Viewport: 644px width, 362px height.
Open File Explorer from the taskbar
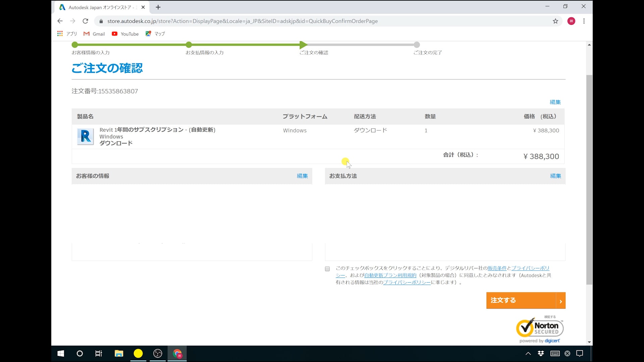click(119, 353)
